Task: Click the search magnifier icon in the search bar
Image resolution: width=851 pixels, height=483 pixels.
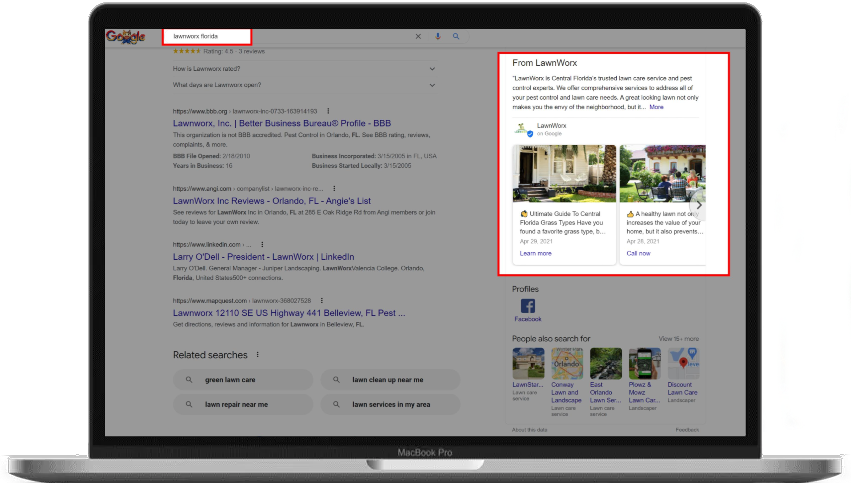Action: click(x=456, y=36)
